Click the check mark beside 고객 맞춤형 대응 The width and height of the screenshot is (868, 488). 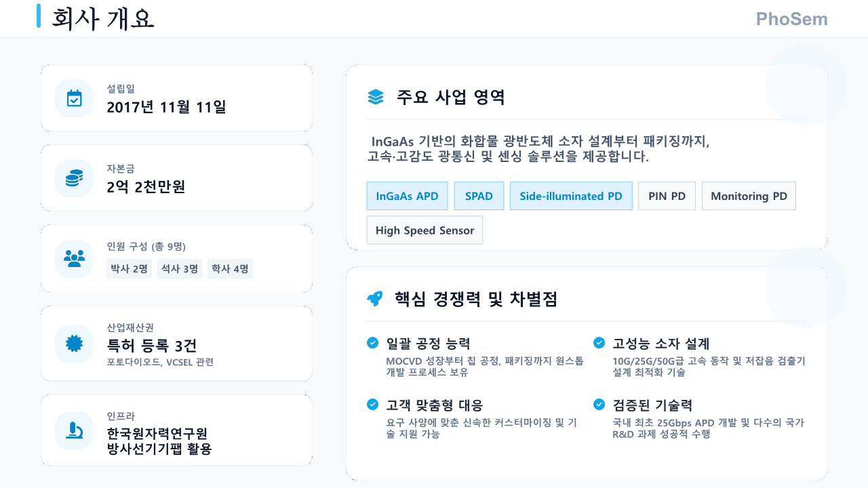click(372, 405)
